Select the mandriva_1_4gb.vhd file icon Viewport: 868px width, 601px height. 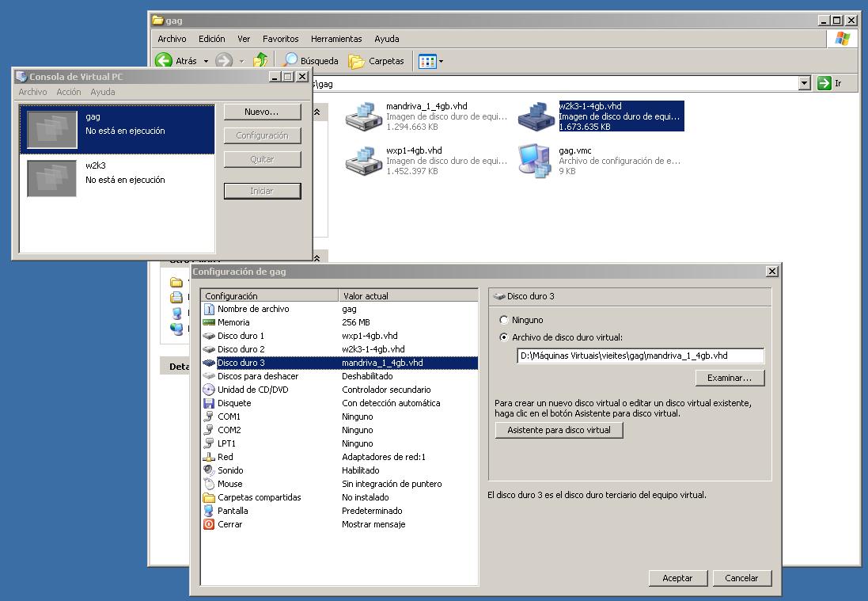(364, 116)
